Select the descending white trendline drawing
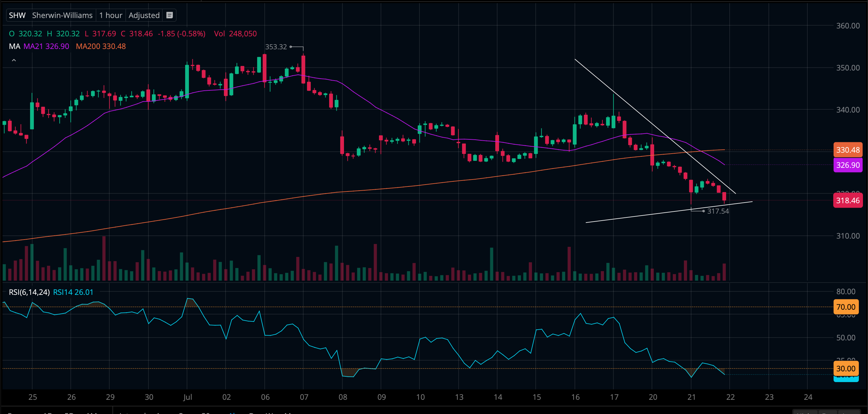 pos(655,126)
